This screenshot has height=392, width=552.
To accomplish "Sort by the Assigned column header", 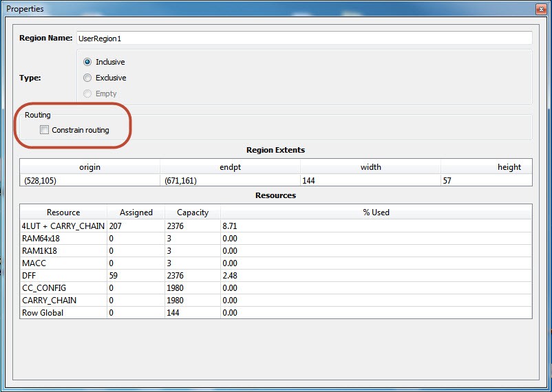I will [136, 213].
